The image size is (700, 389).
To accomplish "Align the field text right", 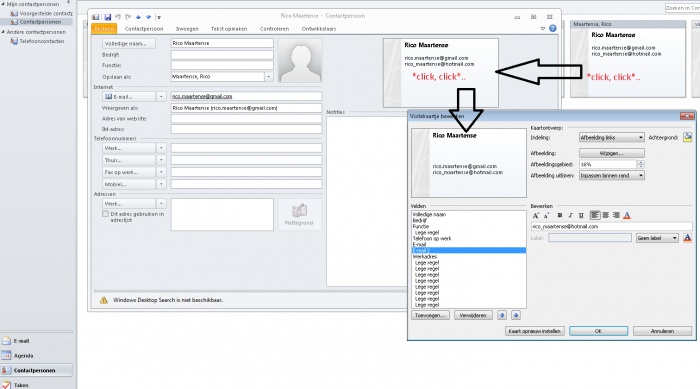I will tap(616, 215).
